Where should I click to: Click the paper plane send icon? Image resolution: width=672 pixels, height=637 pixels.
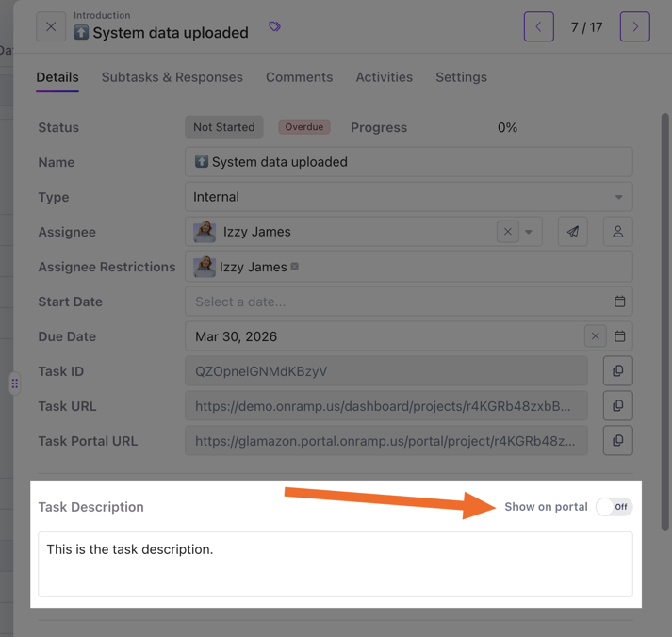pyautogui.click(x=573, y=232)
